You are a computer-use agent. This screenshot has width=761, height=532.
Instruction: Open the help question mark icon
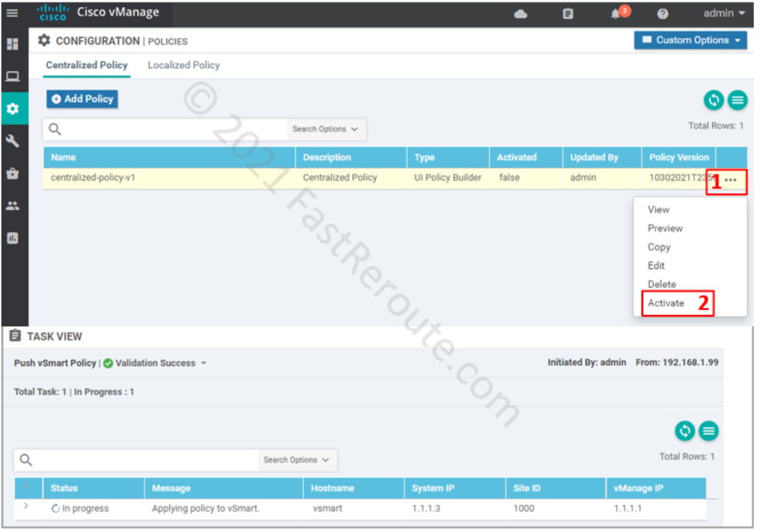point(662,14)
